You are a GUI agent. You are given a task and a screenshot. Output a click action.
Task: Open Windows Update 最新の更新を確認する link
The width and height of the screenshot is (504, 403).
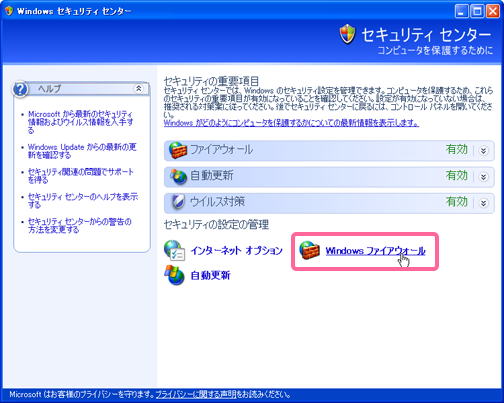[82, 151]
